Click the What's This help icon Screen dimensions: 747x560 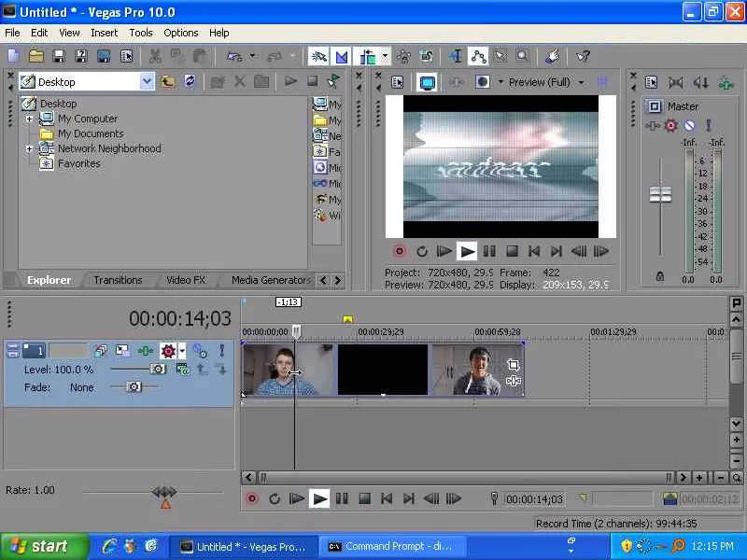pos(583,57)
